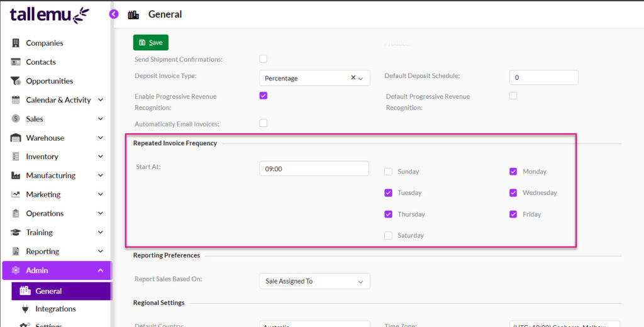The height and width of the screenshot is (327, 644).
Task: Click the Opportunities funnel icon
Action: click(x=16, y=81)
